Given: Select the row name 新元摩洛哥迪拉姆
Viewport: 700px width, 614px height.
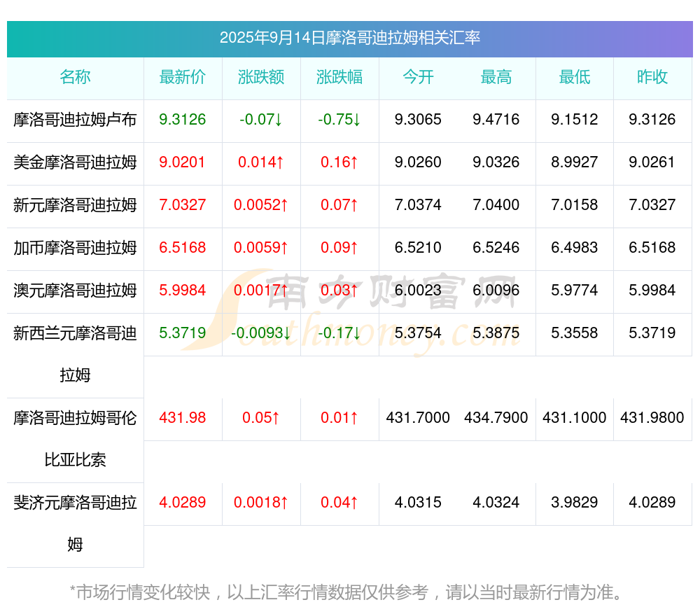Looking at the screenshot, I should (75, 205).
